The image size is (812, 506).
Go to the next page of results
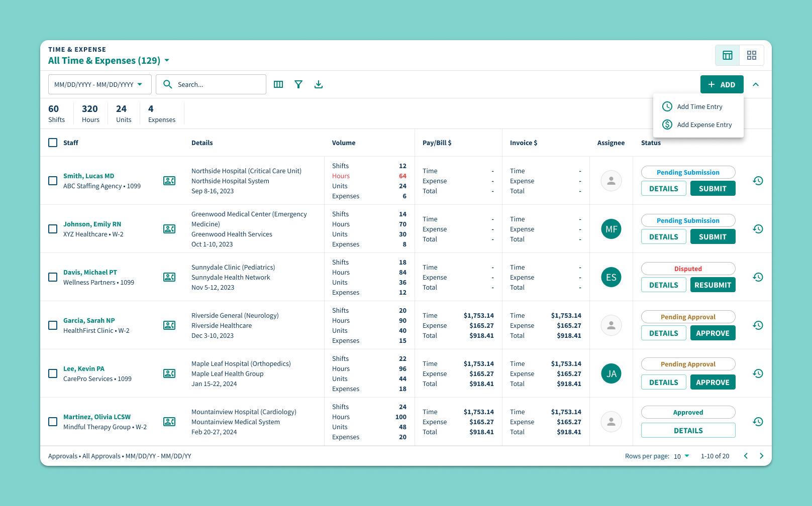[761, 456]
